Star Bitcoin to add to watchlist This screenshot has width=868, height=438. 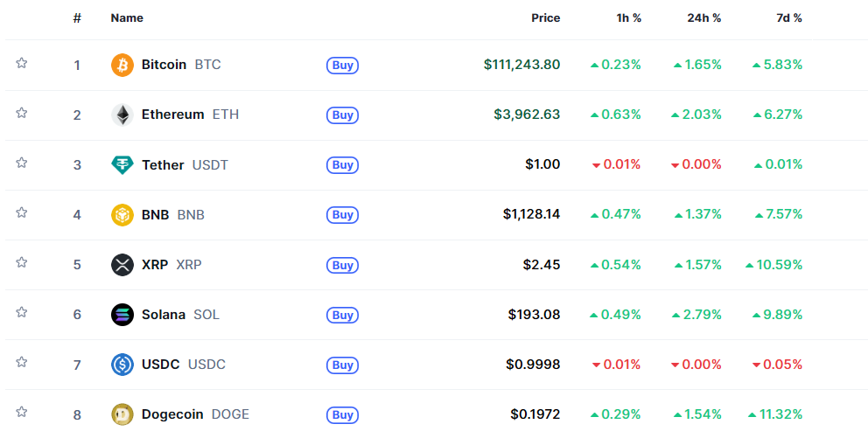click(22, 63)
